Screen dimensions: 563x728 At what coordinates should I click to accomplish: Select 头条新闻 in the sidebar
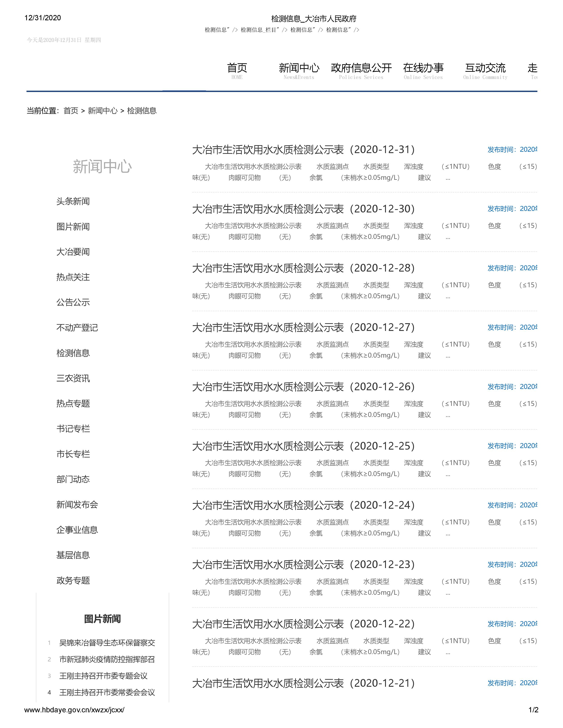point(73,201)
